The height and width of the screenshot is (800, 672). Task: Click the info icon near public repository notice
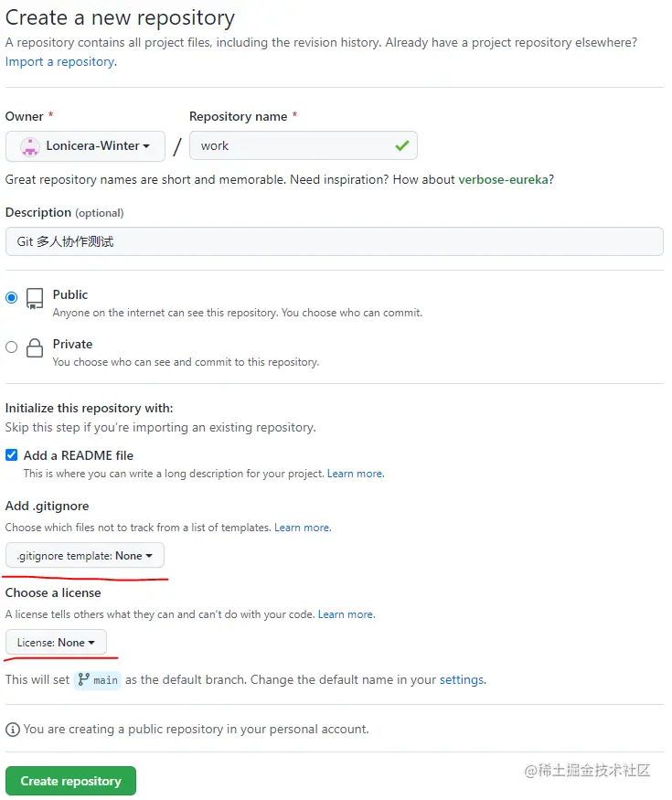pos(13,730)
